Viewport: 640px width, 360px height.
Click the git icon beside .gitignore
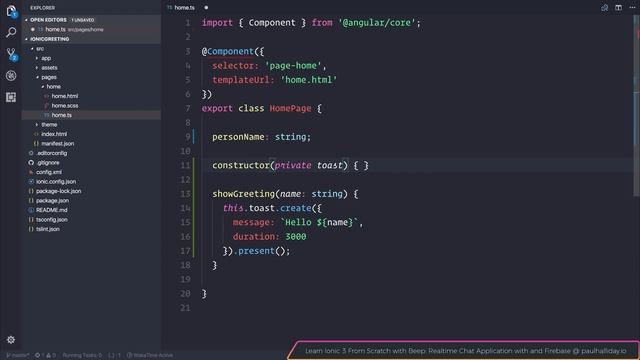pyautogui.click(x=31, y=162)
